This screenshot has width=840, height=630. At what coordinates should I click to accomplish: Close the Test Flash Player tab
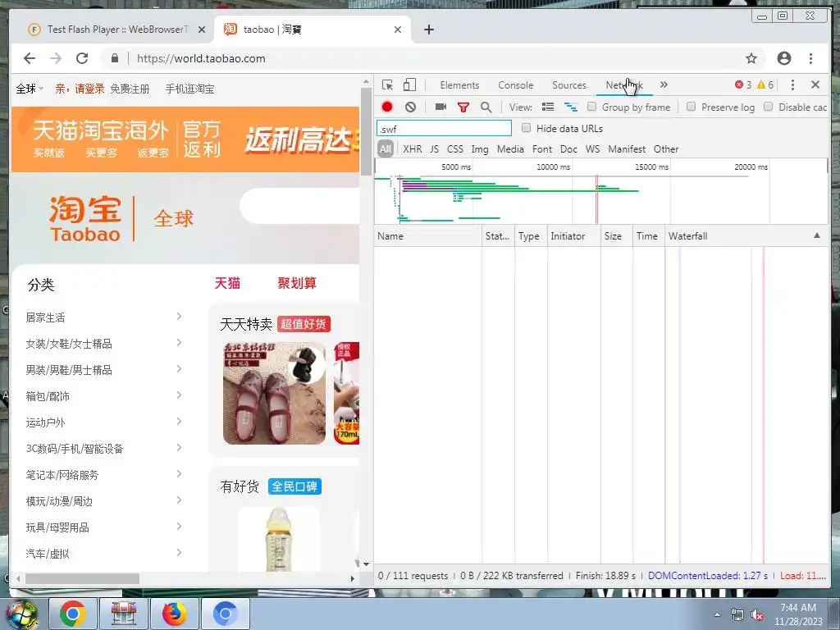click(x=202, y=30)
